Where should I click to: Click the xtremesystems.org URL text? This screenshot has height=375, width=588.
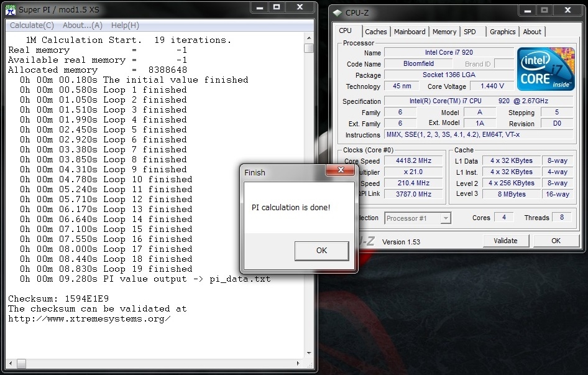click(x=90, y=319)
